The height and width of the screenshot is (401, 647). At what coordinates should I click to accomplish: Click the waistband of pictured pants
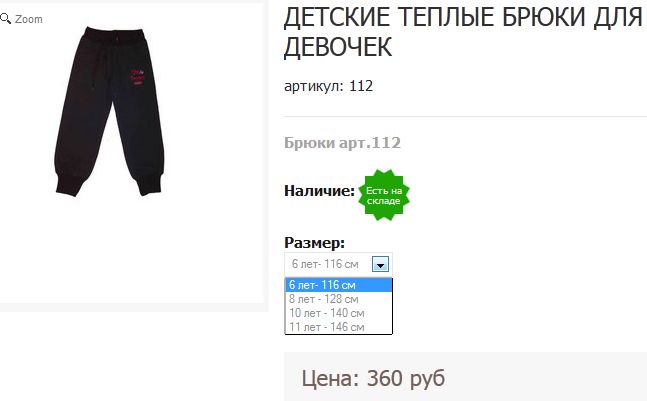point(113,36)
